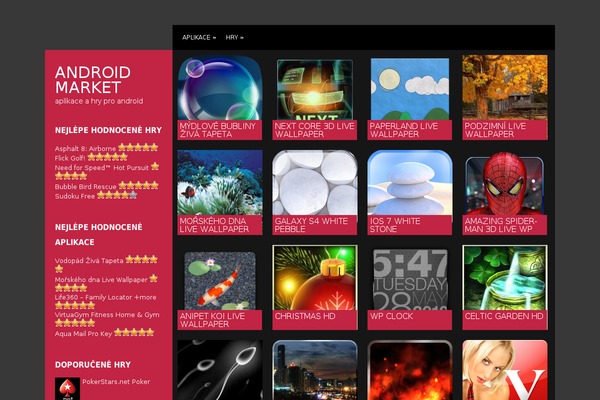Open Flick Golf! game link
Image resolution: width=600 pixels, height=400 pixels.
click(x=70, y=158)
